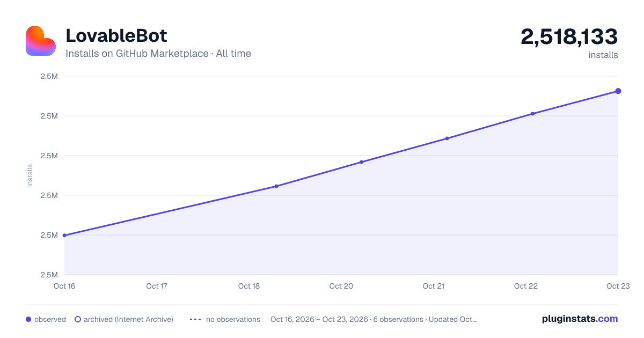
Task: Click the observed legend label
Action: point(50,319)
